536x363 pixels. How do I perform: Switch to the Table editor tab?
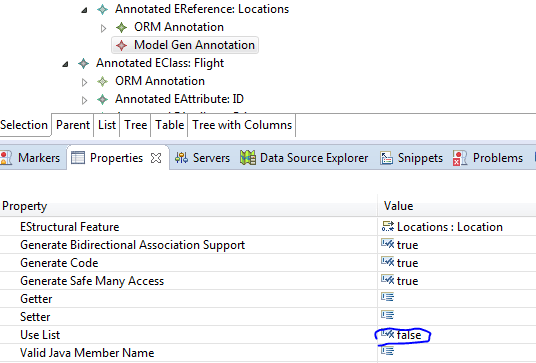point(169,125)
